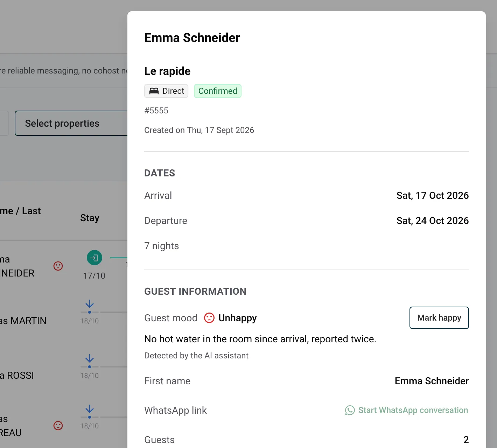This screenshot has width=497, height=448.
Task: Click the 7 nights text
Action: click(x=162, y=246)
